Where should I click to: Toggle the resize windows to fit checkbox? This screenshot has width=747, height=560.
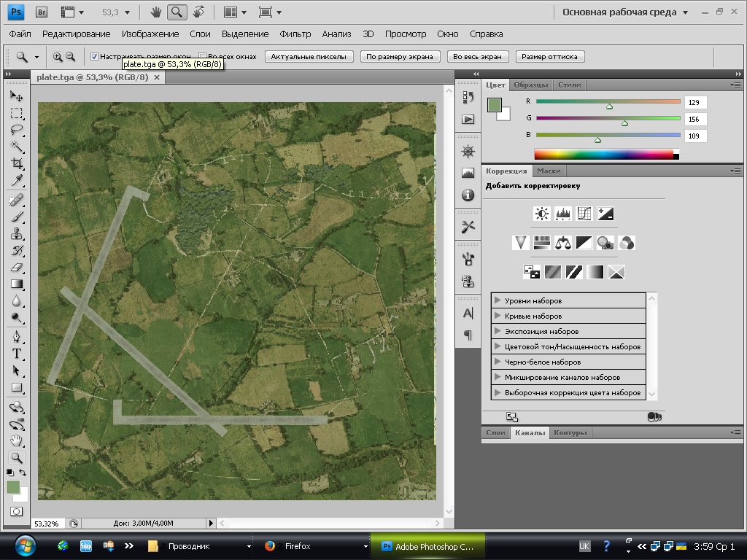(x=94, y=57)
